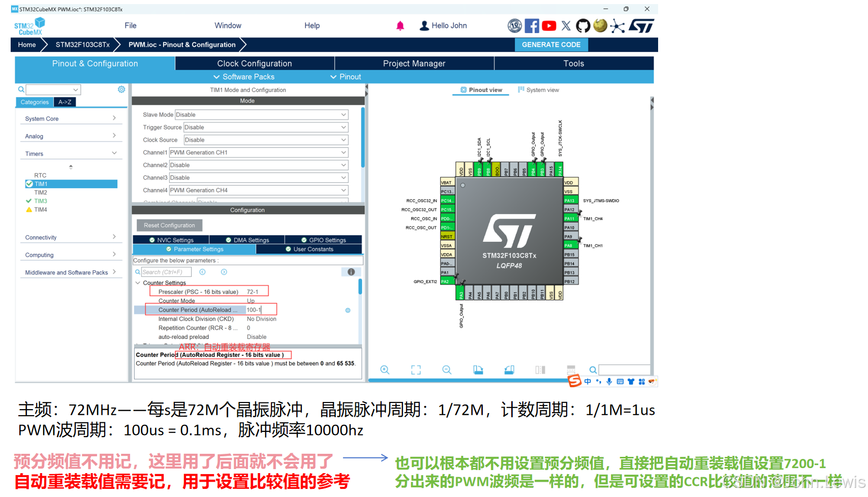Image resolution: width=868 pixels, height=497 pixels.
Task: Click the ST logo icon
Action: (x=642, y=26)
